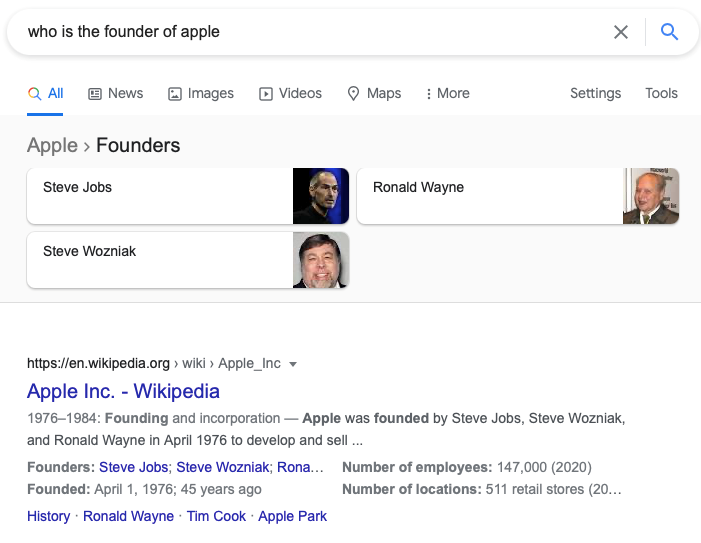Image resolution: width=701 pixels, height=543 pixels.
Task: Click the Videos tab play icon
Action: [x=266, y=94]
